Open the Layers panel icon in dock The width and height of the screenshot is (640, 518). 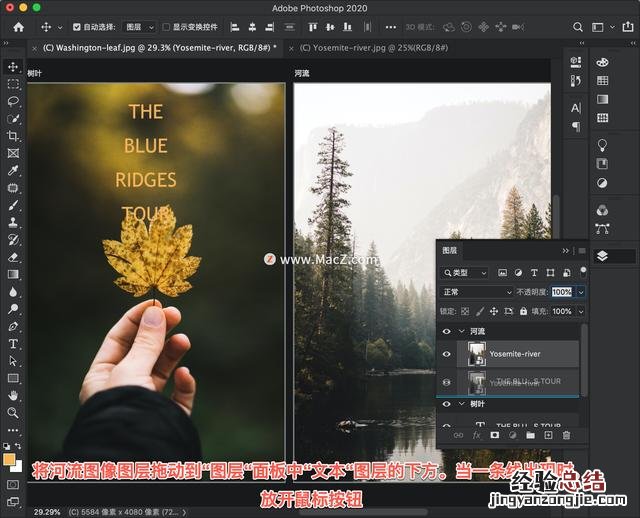coord(602,256)
